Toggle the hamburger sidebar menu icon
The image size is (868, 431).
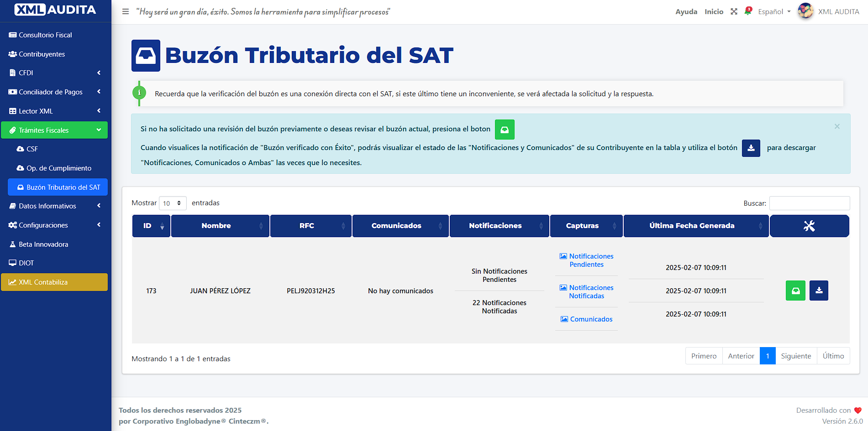point(126,12)
